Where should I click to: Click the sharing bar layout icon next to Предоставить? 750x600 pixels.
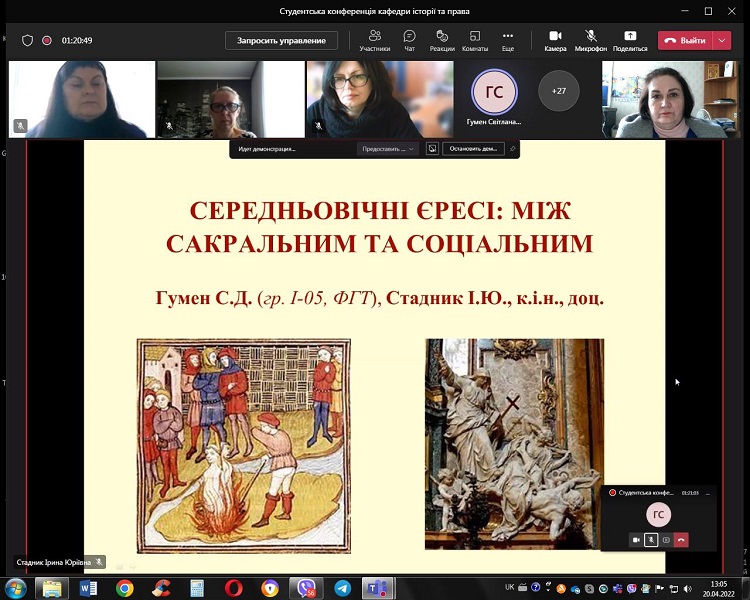432,149
